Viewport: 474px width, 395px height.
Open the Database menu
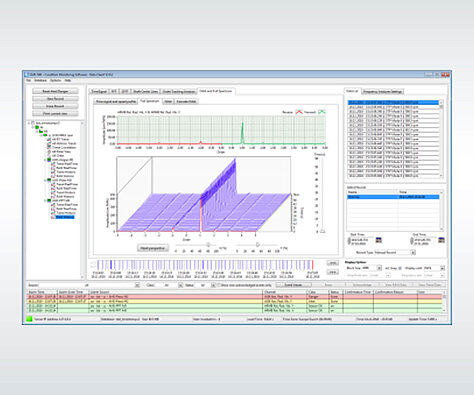(40, 80)
